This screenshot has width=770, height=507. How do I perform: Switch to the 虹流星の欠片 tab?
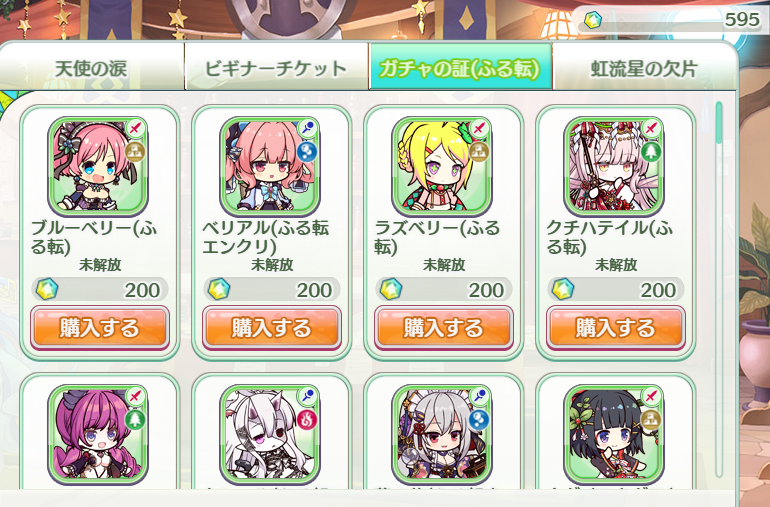(644, 67)
